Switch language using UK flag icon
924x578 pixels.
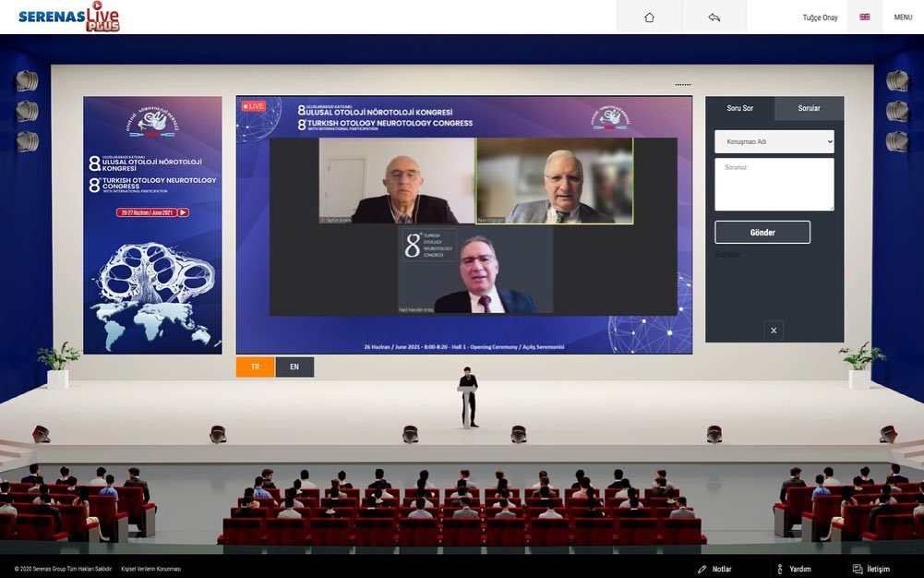point(865,18)
